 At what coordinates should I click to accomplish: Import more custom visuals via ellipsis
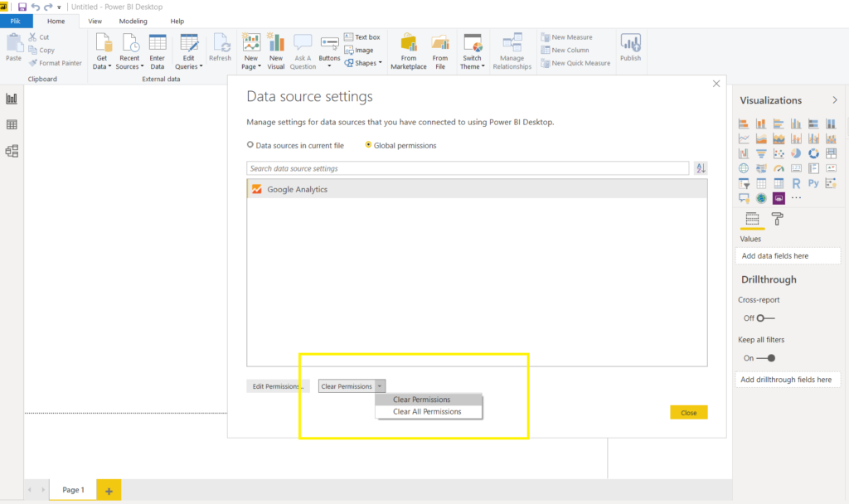click(796, 198)
